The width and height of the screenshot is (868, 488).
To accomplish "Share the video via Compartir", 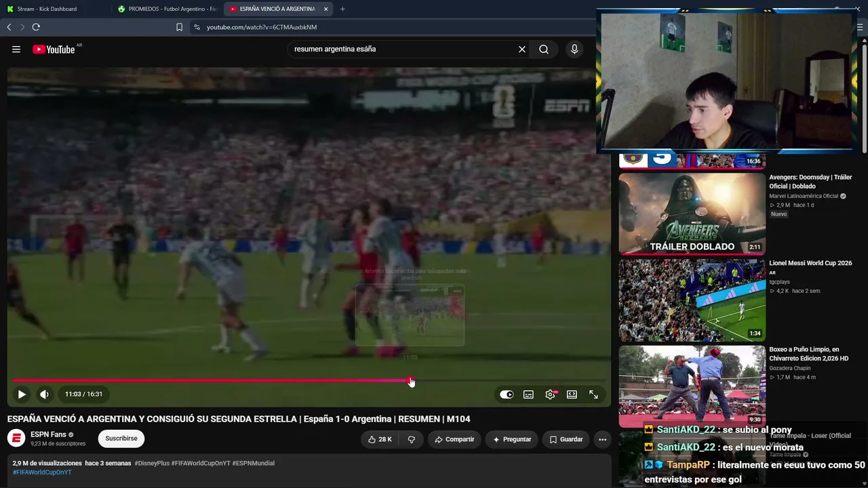I will [454, 439].
